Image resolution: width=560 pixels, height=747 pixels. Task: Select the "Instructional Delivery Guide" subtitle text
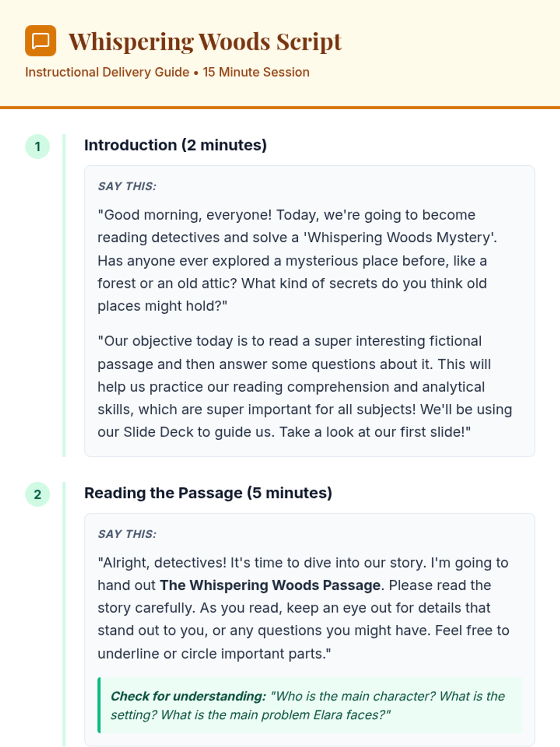(x=107, y=72)
